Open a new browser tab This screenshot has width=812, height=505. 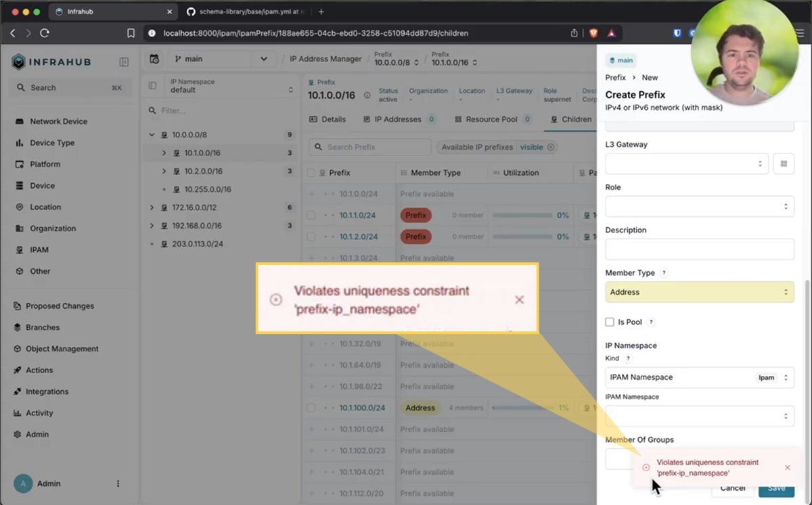coord(321,11)
